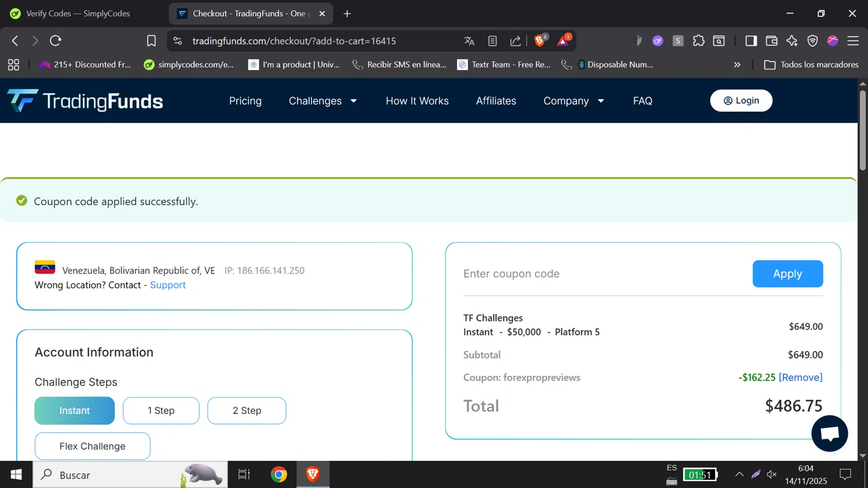Viewport: 868px width, 488px height.
Task: Toggle reader mode icon in address bar
Action: point(492,40)
